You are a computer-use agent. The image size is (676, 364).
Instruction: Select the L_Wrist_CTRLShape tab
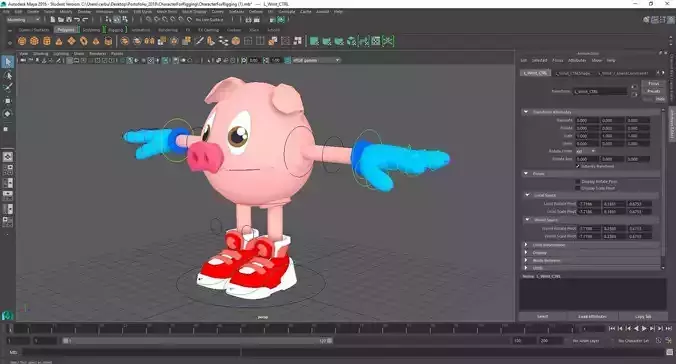[x=573, y=73]
